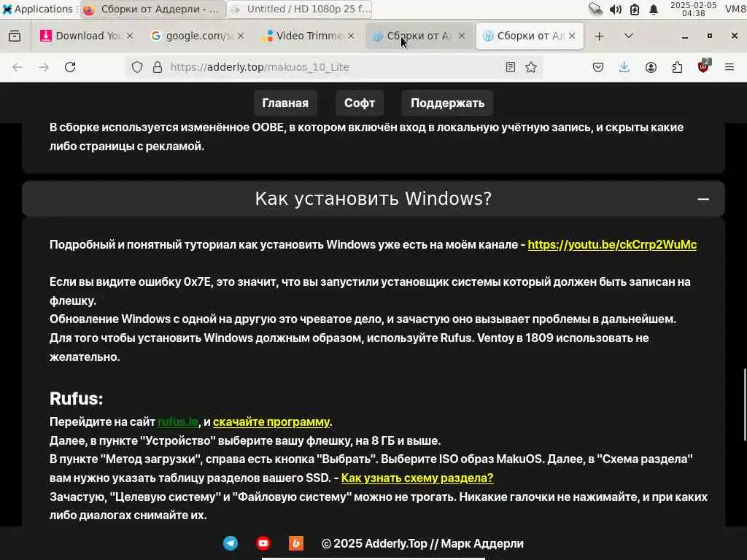Open the downloads panel
This screenshot has width=747, height=560.
624,67
